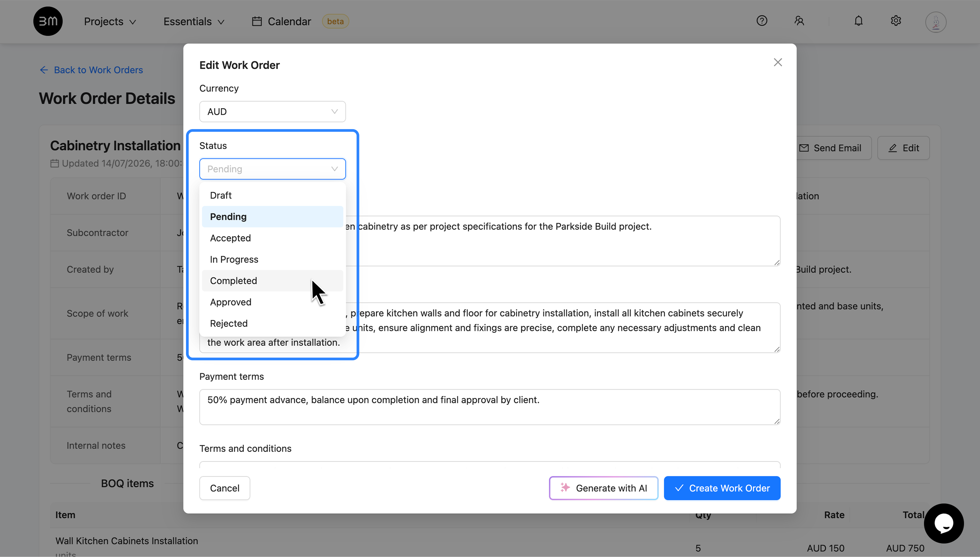Select Approved status option
980x557 pixels.
point(273,302)
